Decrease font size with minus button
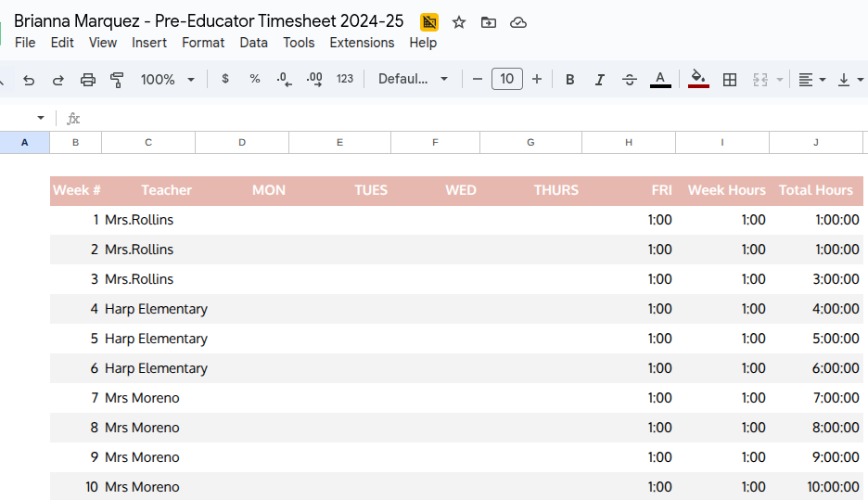Image resolution: width=868 pixels, height=500 pixels. click(x=478, y=80)
